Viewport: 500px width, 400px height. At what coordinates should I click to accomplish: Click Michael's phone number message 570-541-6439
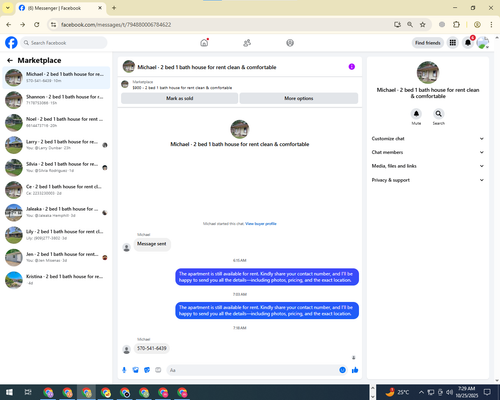pos(152,348)
